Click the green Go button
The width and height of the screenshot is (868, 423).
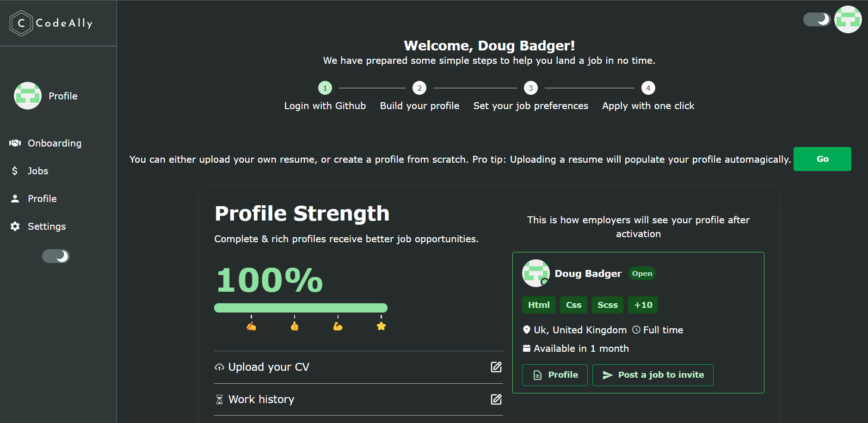tap(822, 159)
